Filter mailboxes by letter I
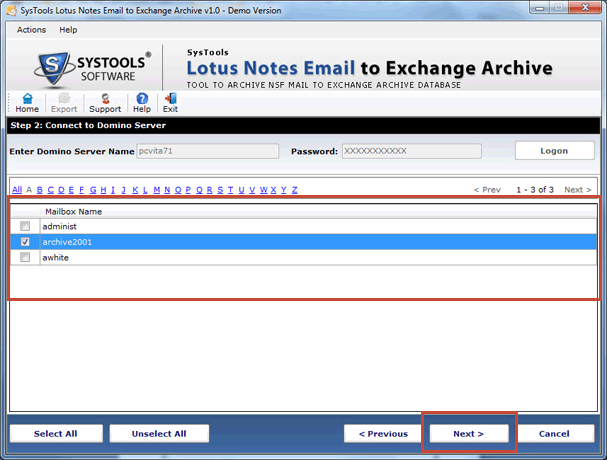Viewport: 607px width, 460px height. coord(113,190)
